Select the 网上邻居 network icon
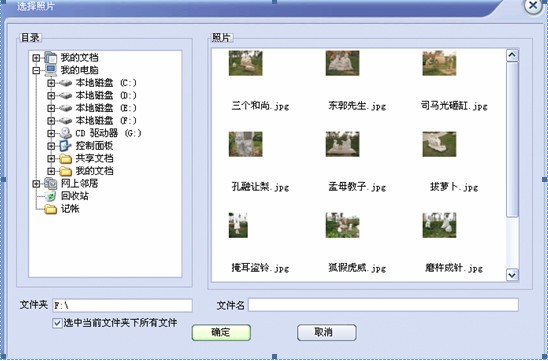This screenshot has width=548, height=361. point(51,183)
